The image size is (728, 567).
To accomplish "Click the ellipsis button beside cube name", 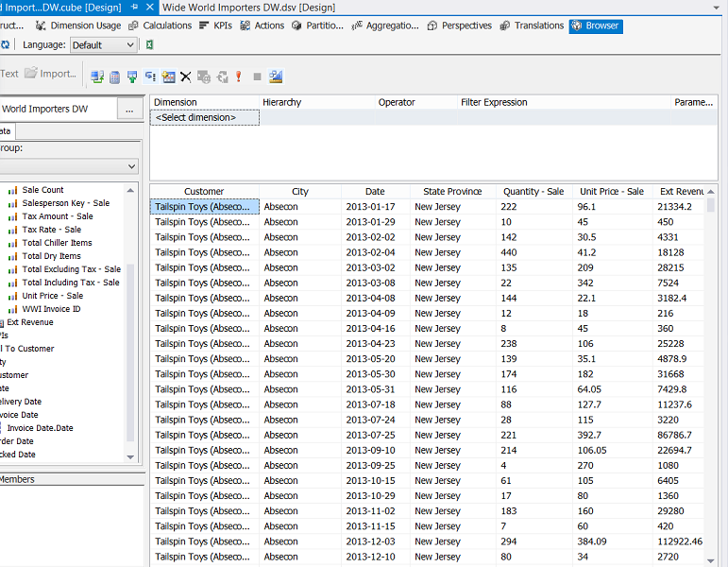I will click(x=130, y=110).
